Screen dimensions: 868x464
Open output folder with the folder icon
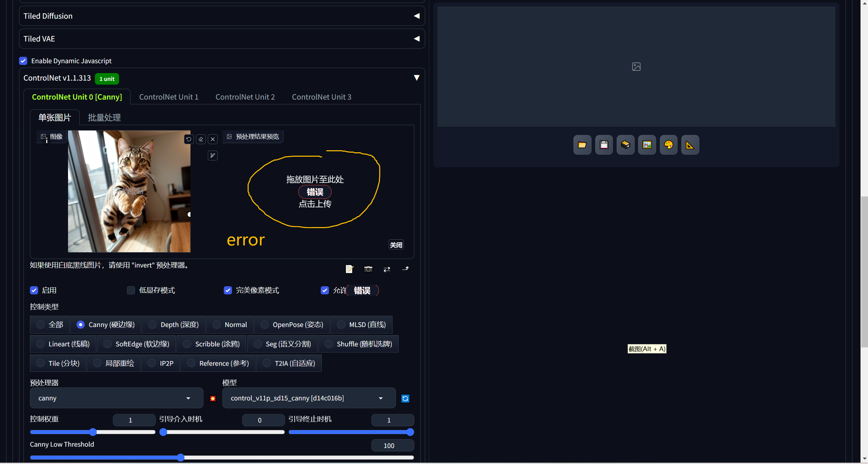[x=582, y=145]
